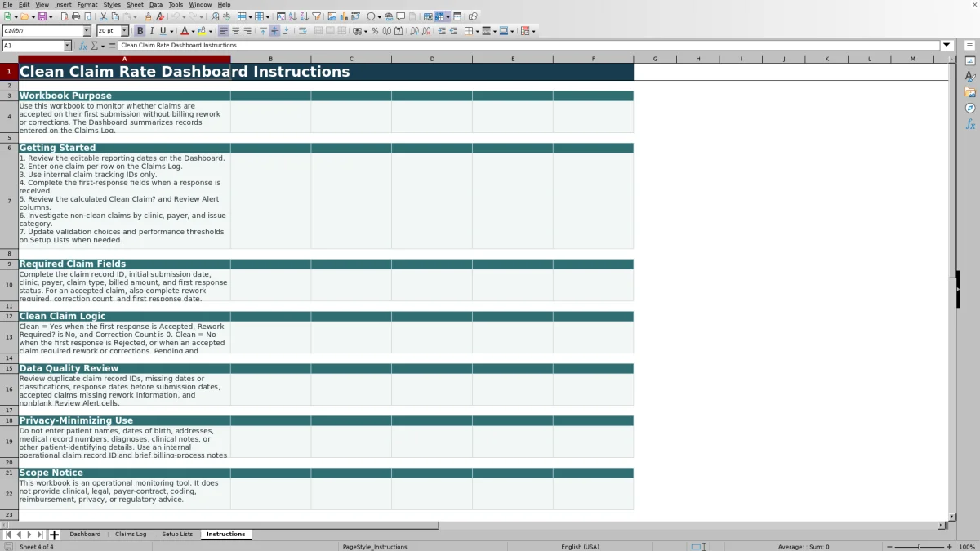Click the Wrap Text icon
The image size is (980, 551).
[302, 31]
